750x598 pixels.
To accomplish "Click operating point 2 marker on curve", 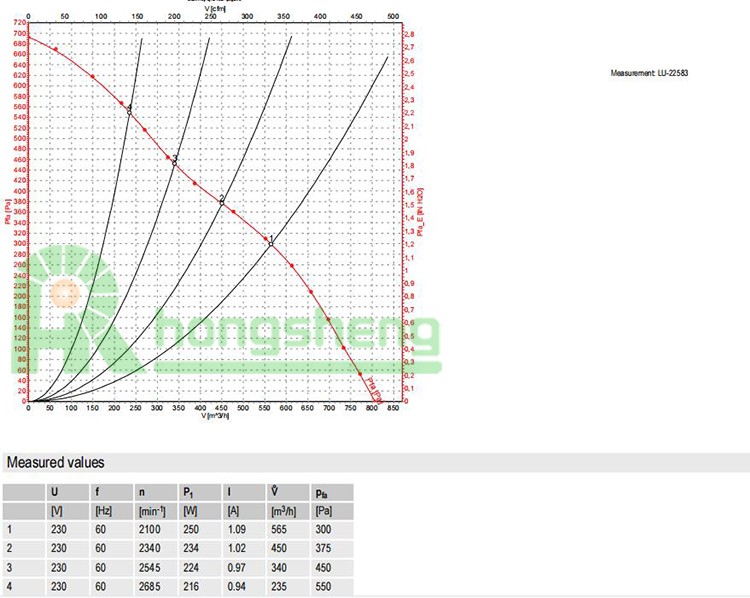I will tap(222, 202).
